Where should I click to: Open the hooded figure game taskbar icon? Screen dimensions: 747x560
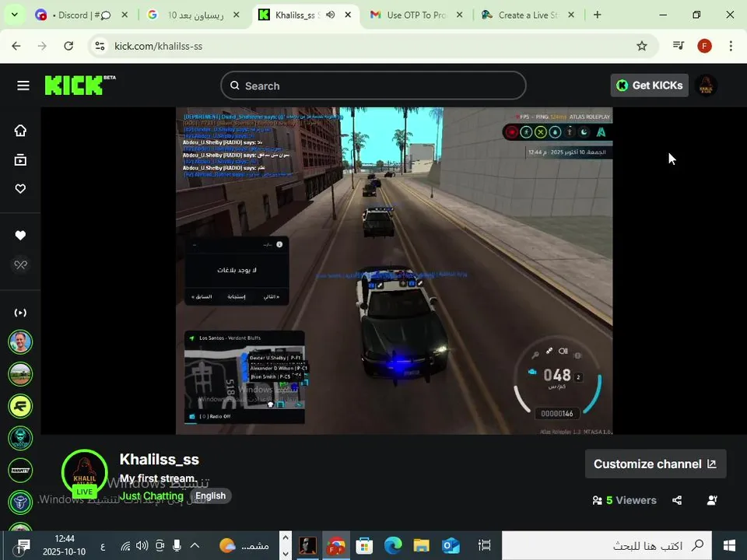(307, 546)
